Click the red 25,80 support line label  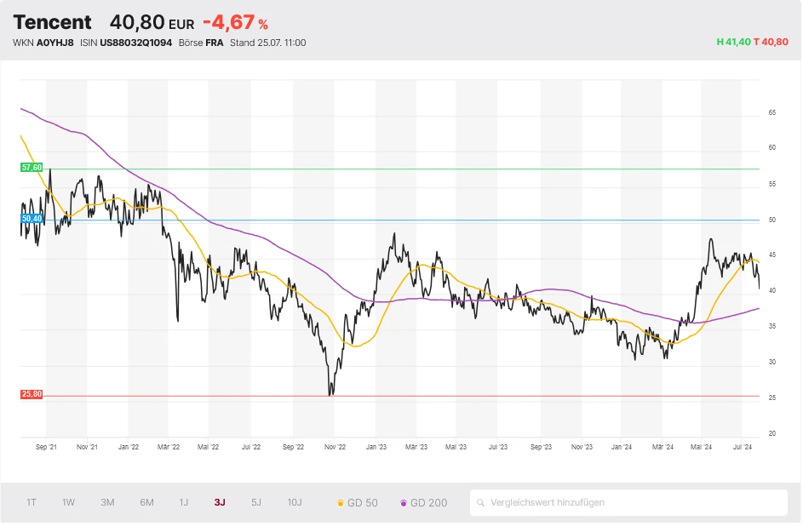[30, 394]
